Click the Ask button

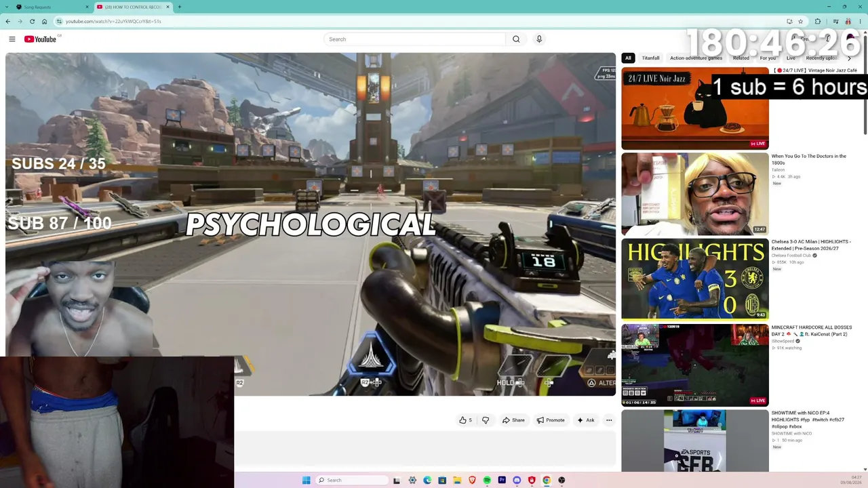(x=586, y=420)
